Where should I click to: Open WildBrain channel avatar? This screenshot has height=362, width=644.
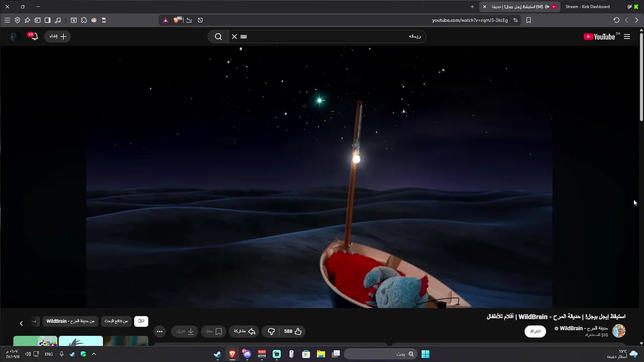point(619,331)
